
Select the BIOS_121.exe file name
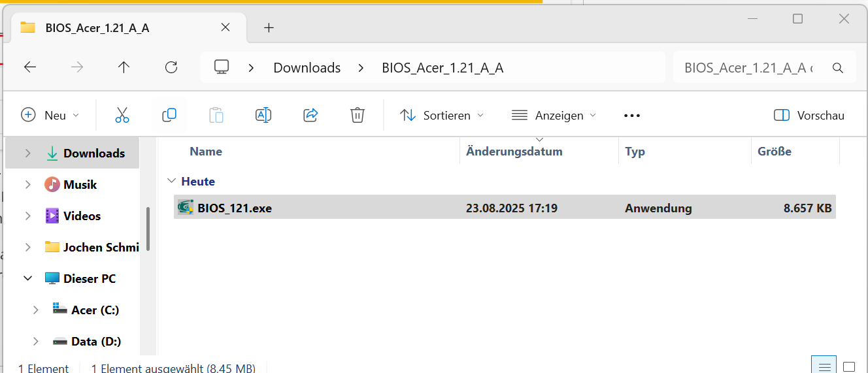[x=235, y=208]
